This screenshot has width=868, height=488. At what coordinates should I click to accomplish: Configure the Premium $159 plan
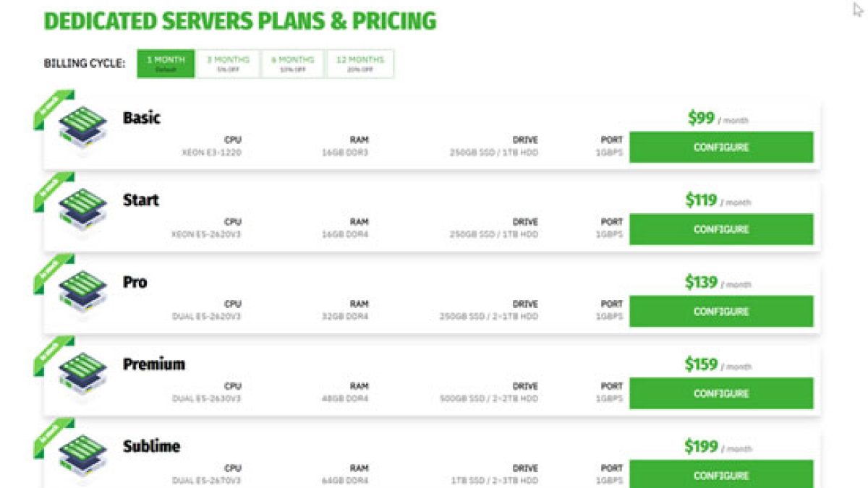point(721,393)
